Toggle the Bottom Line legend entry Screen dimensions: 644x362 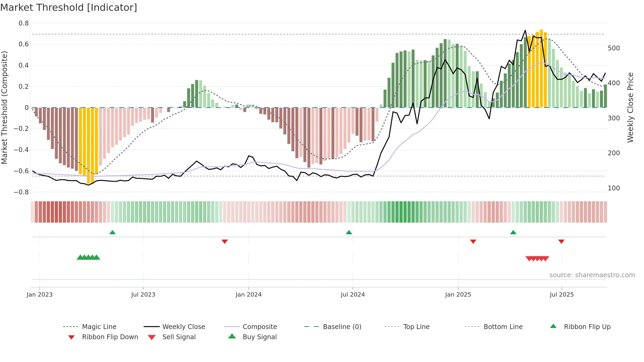[x=494, y=327]
